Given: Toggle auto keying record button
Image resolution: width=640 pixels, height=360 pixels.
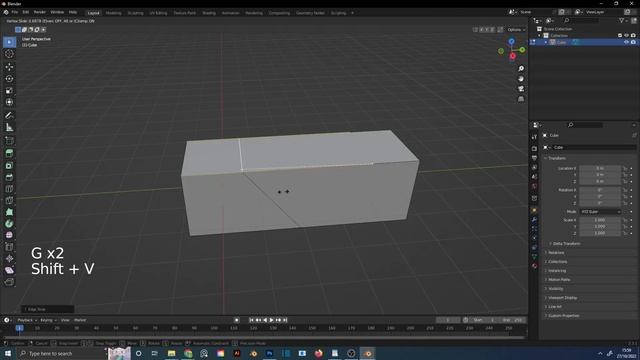Looking at the screenshot, I should pos(236,320).
